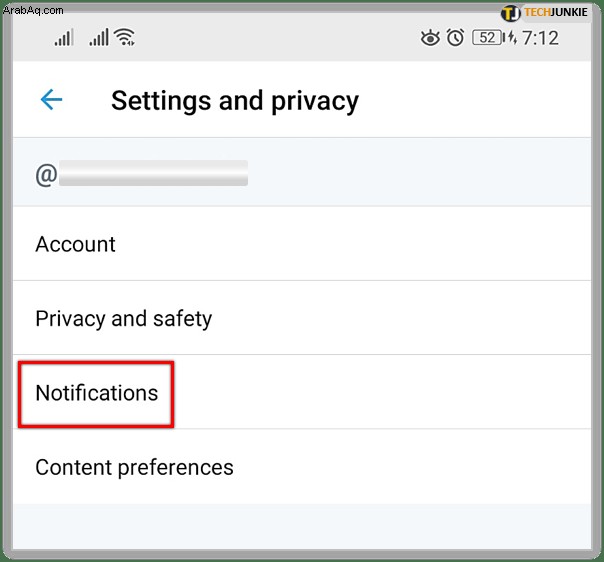
Task: Tap the battery 52 indicator
Action: 488,38
